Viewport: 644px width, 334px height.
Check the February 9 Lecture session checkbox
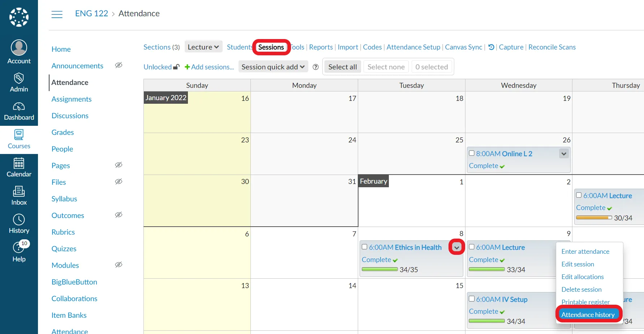pyautogui.click(x=472, y=247)
